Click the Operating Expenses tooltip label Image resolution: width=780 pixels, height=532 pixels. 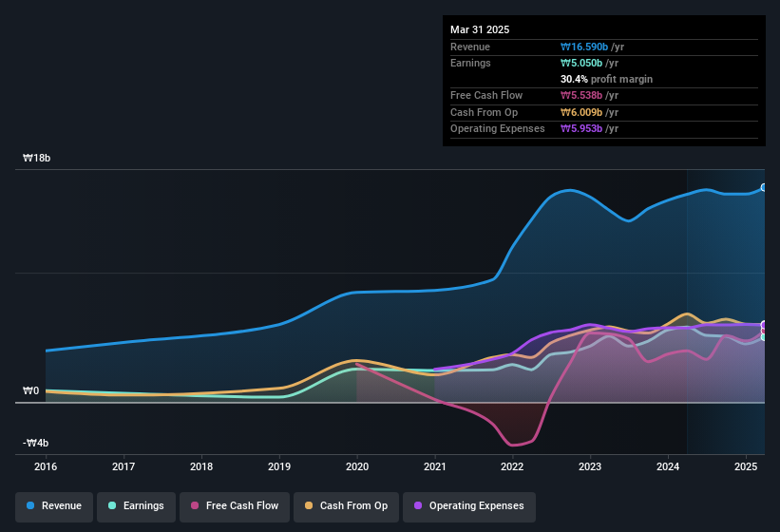[498, 129]
